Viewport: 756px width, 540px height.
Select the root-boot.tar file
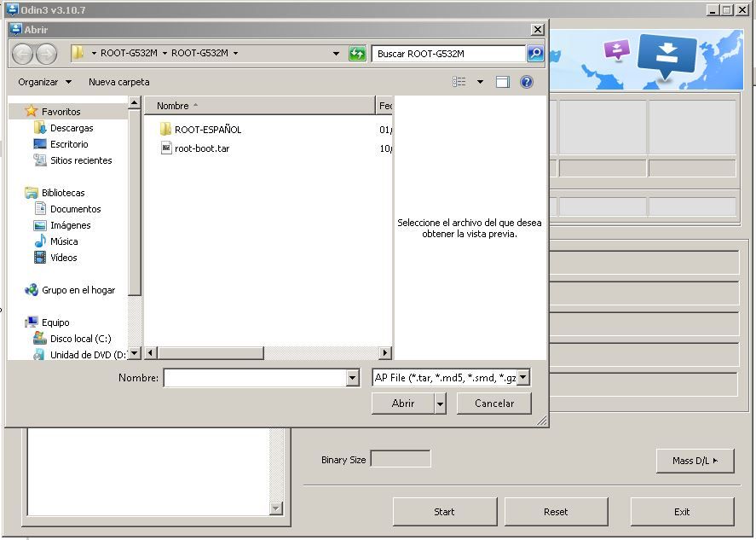(x=201, y=148)
